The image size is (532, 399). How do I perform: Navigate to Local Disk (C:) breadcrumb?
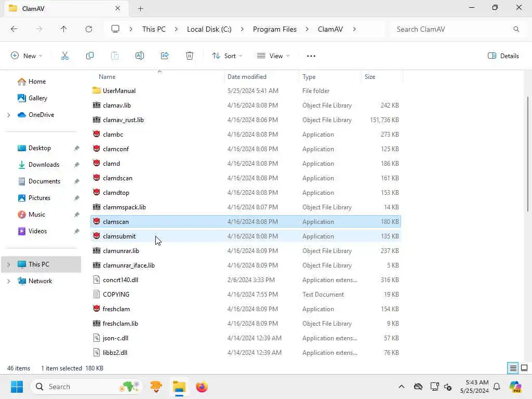coord(209,29)
